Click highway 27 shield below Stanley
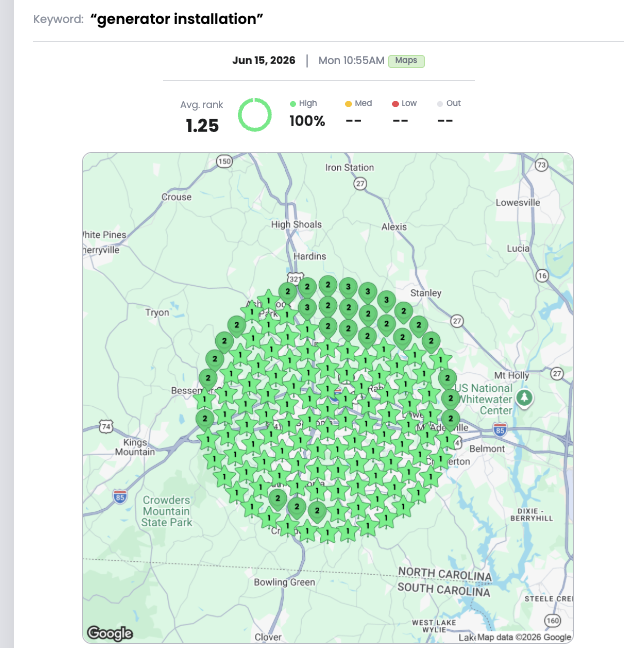Viewport: 642px width, 648px height. [x=457, y=321]
